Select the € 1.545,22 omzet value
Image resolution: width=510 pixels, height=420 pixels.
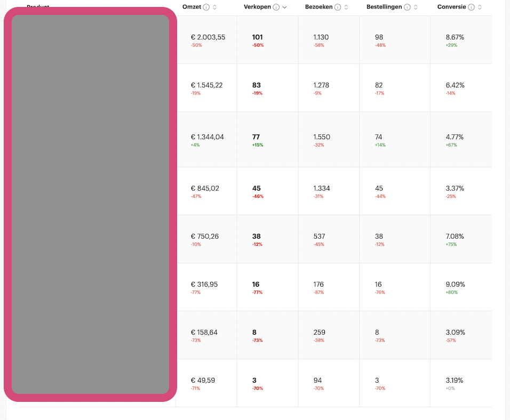click(x=206, y=85)
